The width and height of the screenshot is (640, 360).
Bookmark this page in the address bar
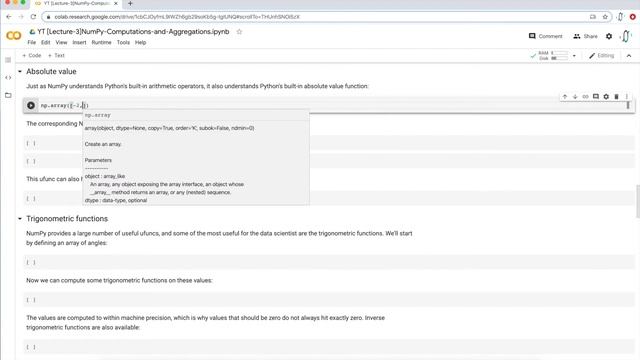[605, 17]
